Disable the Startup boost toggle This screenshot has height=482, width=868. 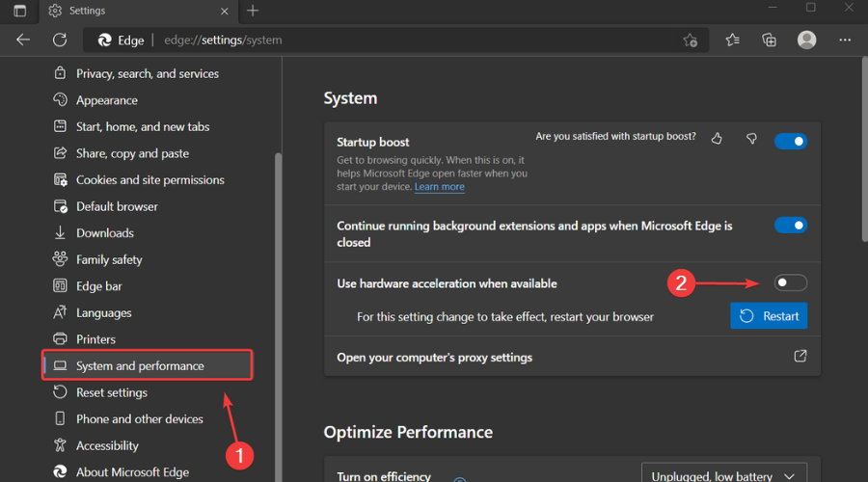pos(791,141)
